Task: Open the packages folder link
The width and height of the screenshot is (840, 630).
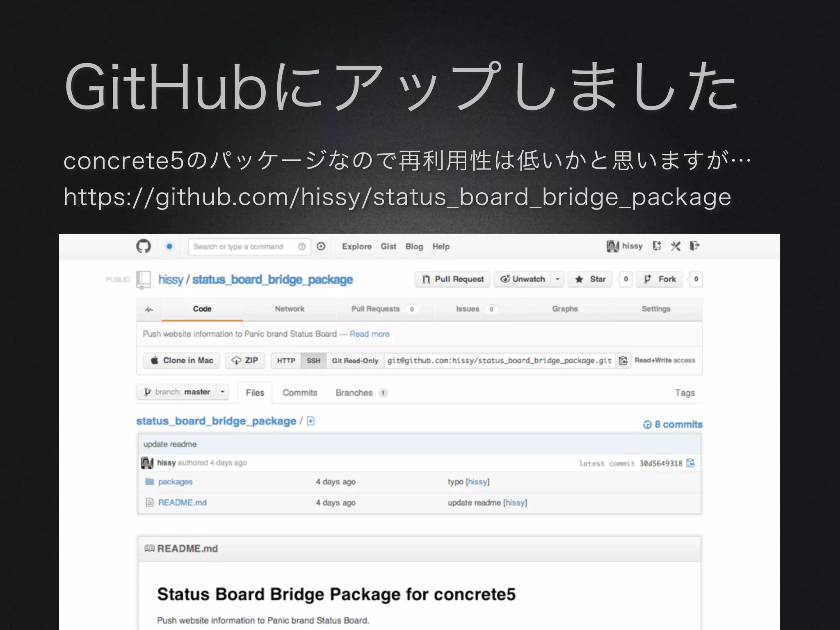Action: (175, 482)
